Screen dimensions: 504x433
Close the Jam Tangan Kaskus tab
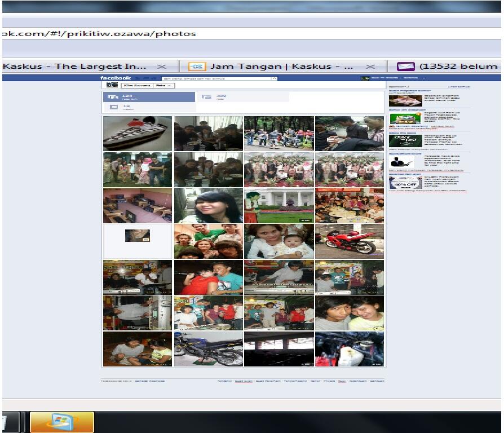point(370,67)
